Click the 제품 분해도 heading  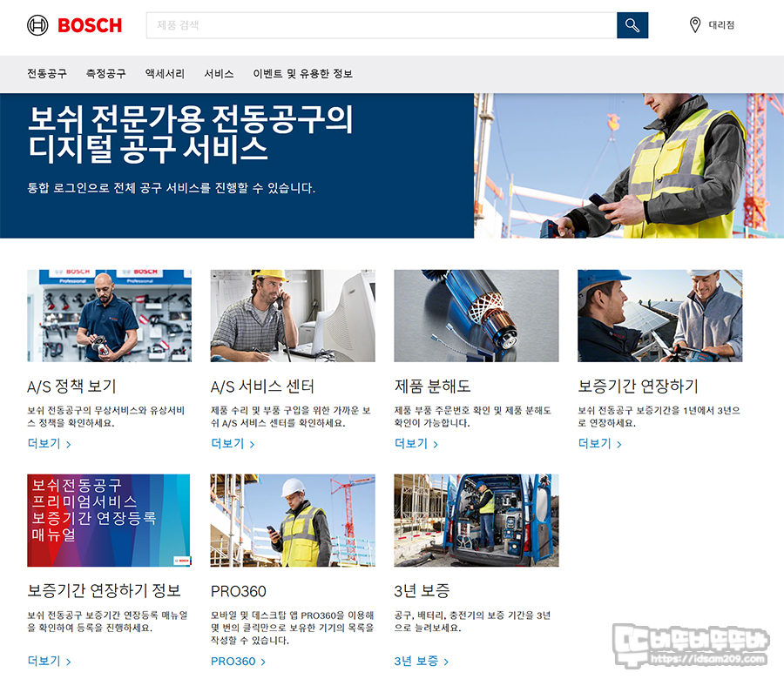pyautogui.click(x=432, y=387)
